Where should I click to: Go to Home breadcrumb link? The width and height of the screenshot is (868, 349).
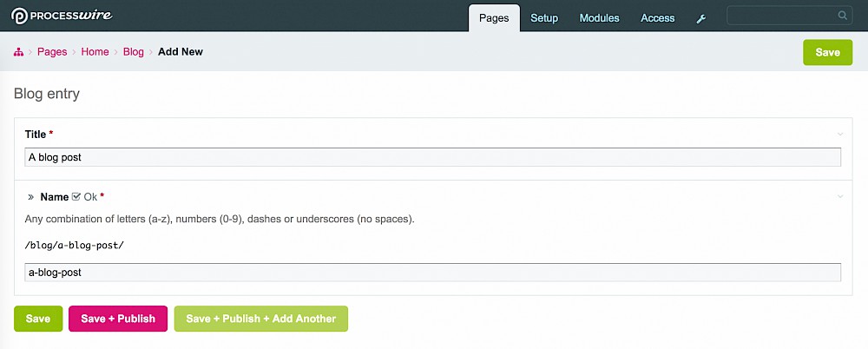tap(95, 51)
